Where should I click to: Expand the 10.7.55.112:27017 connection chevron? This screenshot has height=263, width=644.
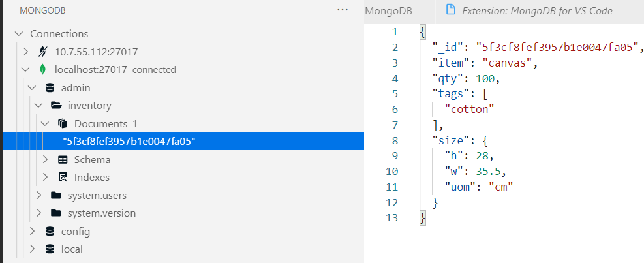coord(25,52)
